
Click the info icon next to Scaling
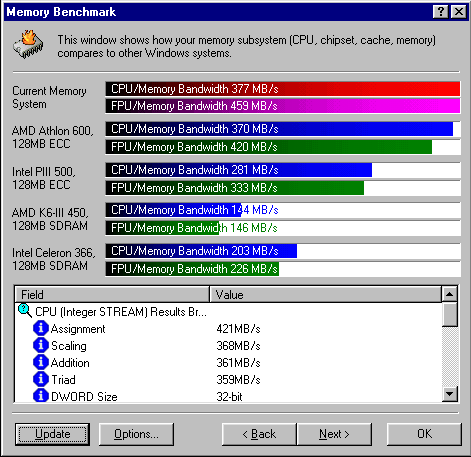[41, 345]
